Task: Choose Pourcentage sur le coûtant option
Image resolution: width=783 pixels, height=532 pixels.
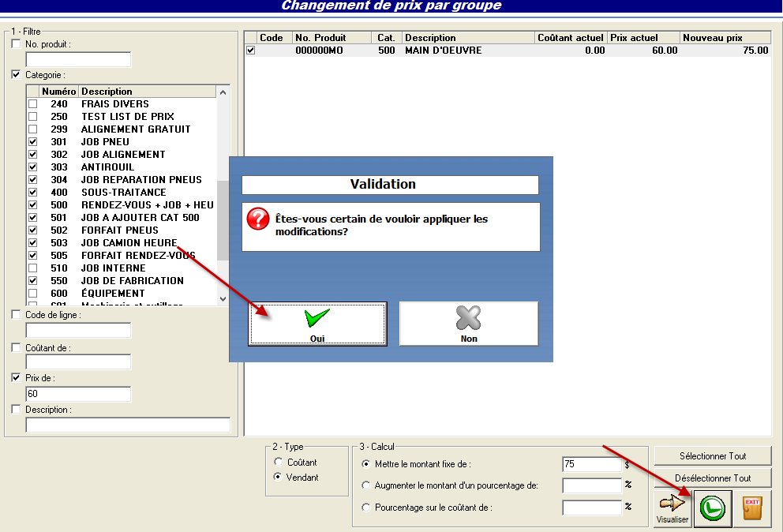Action: coord(365,508)
